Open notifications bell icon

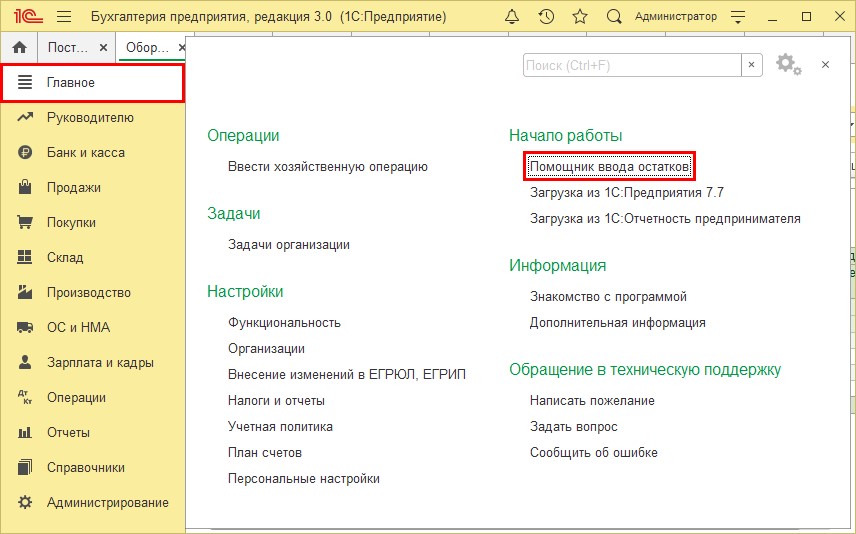click(512, 17)
